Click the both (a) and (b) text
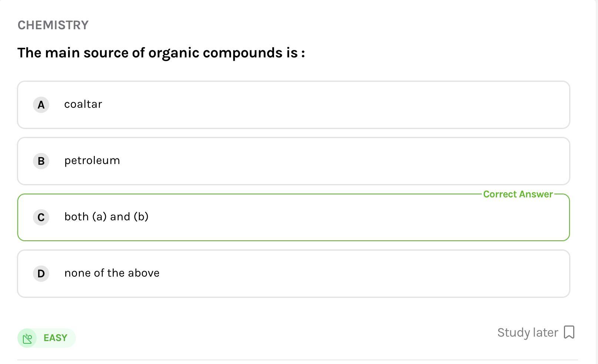Image resolution: width=598 pixels, height=364 pixels. (106, 217)
